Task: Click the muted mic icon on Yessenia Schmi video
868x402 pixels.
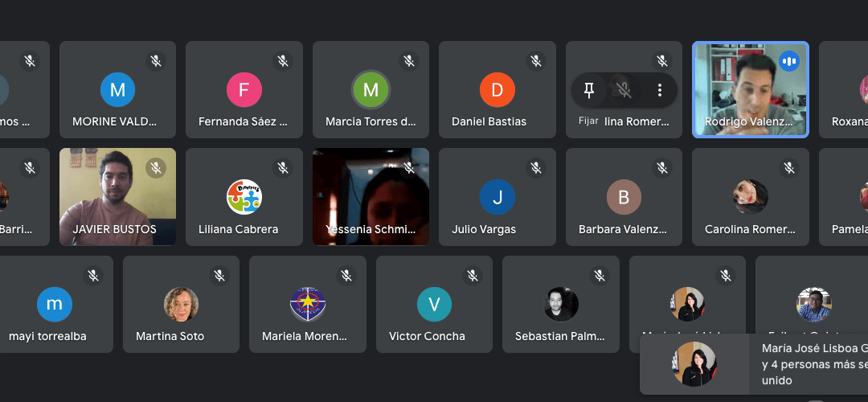Action: point(409,168)
